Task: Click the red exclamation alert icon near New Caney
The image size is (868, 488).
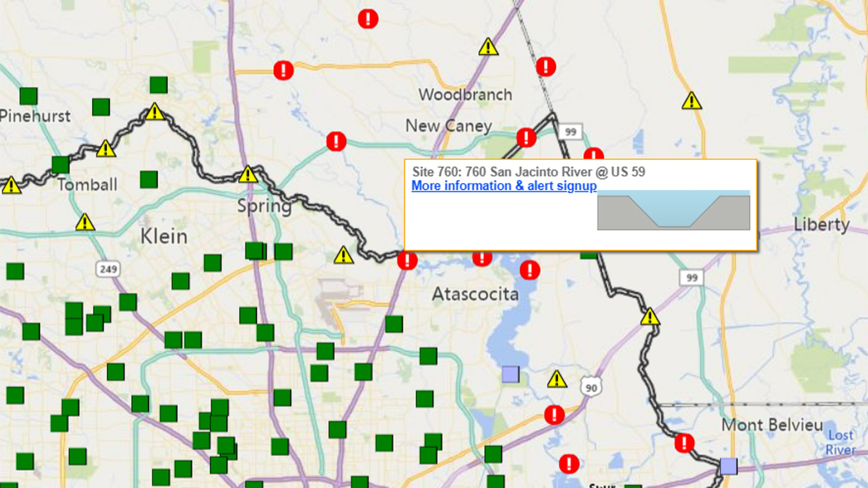Action: (524, 138)
